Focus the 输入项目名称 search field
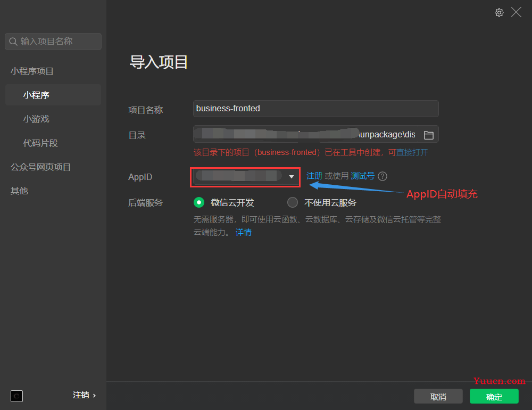The image size is (532, 410). [x=53, y=42]
